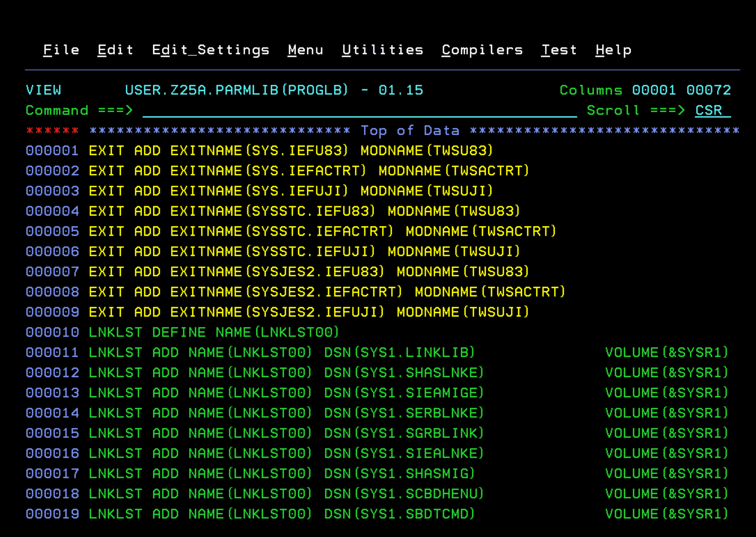Click DSN(SYS1.LINKLIB) on line 000011
The width and height of the screenshot is (756, 537).
(x=399, y=353)
